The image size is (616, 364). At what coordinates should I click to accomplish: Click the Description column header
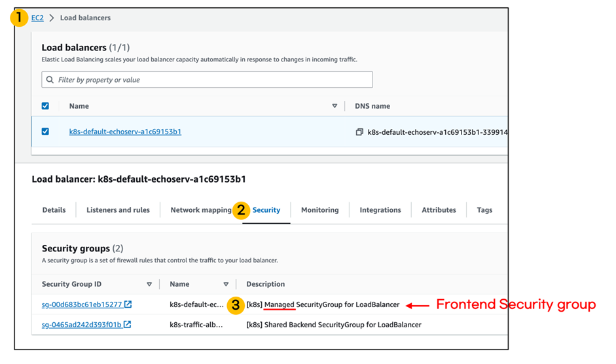coord(266,284)
